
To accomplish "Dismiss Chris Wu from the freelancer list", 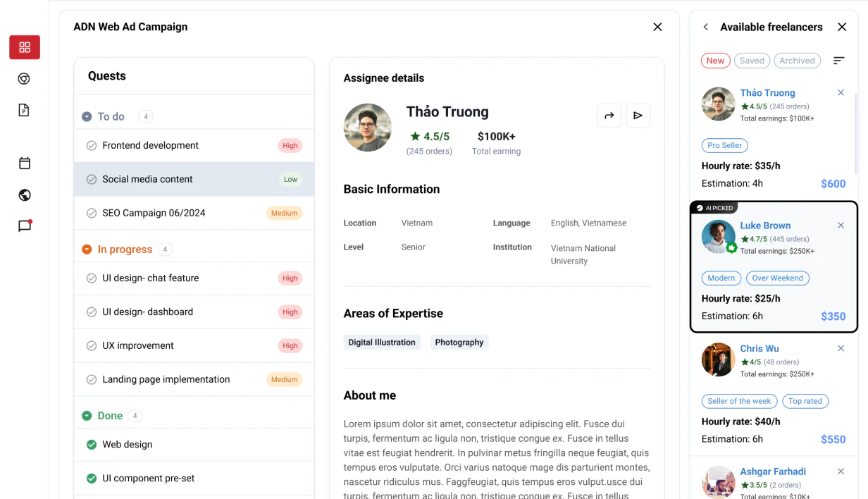I will (841, 348).
